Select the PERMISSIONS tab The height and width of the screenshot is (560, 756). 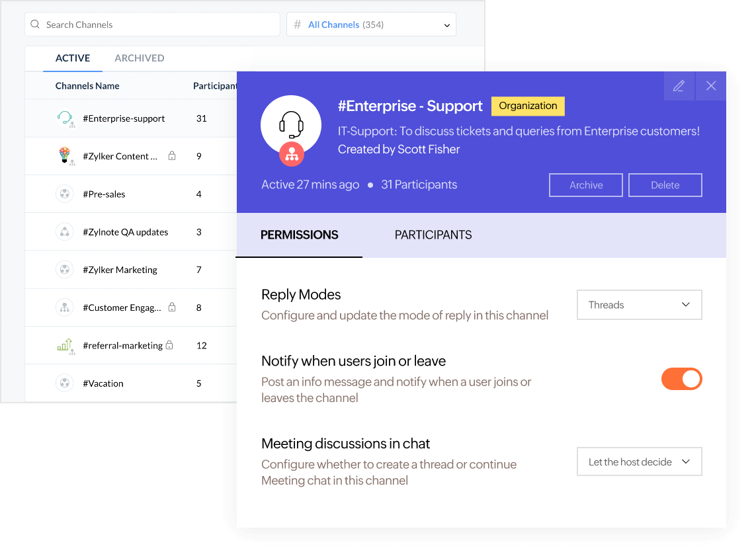(299, 235)
